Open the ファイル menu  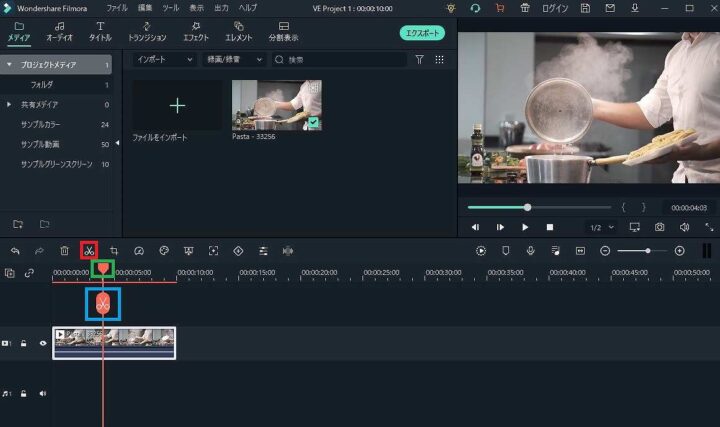117,7
